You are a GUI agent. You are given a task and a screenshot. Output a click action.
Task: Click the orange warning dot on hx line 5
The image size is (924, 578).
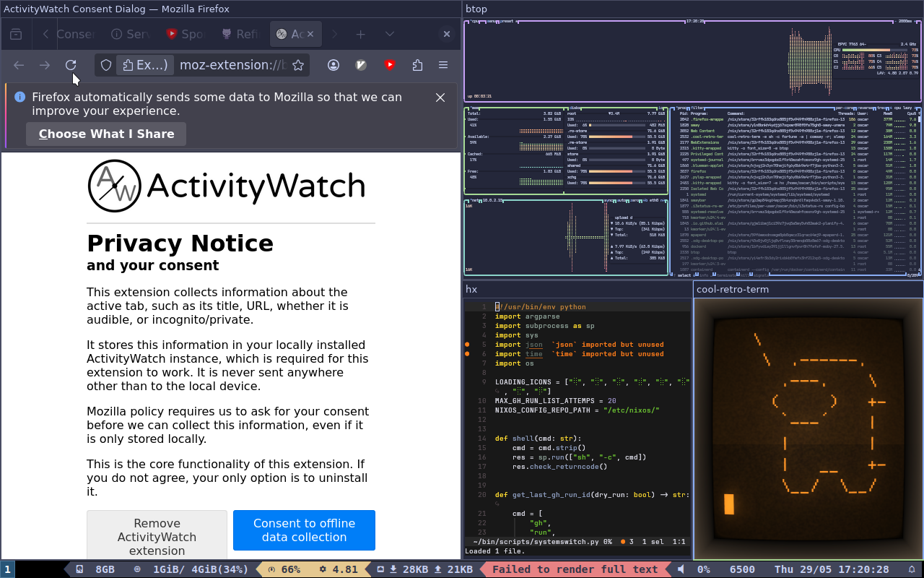point(468,345)
